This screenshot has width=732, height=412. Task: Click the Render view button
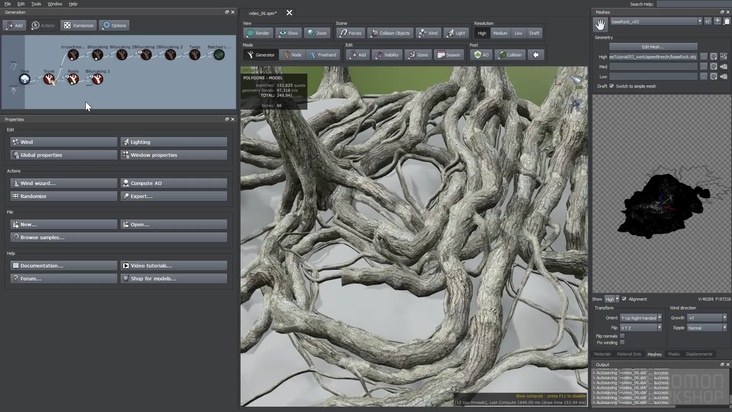coord(260,33)
